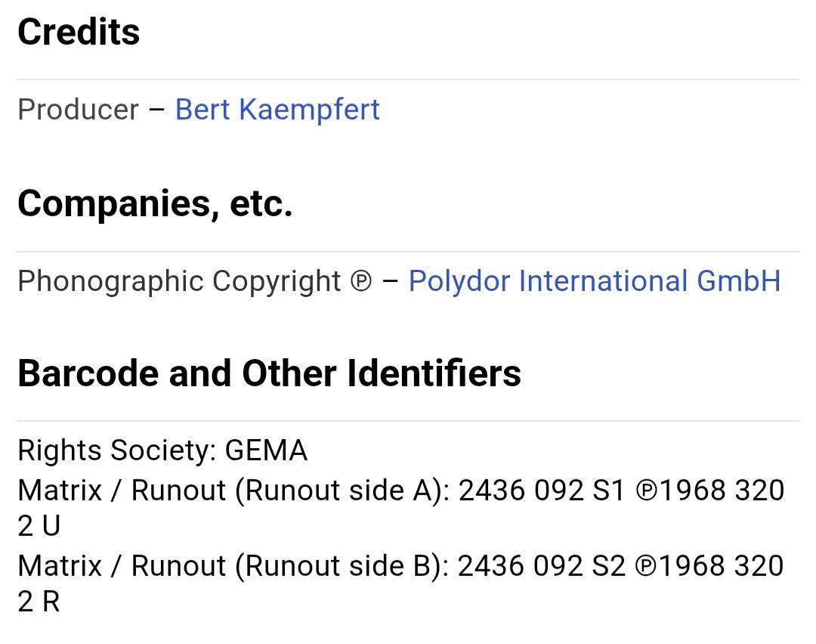Open the Bert Kaempfert producer link
Image resolution: width=816 pixels, height=644 pixels.
coord(277,110)
